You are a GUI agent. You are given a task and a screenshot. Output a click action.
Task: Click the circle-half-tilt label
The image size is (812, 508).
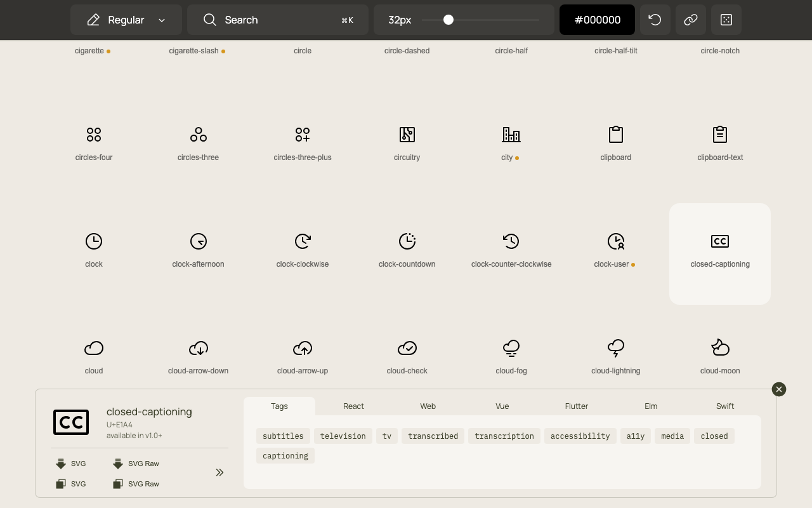coord(616,51)
